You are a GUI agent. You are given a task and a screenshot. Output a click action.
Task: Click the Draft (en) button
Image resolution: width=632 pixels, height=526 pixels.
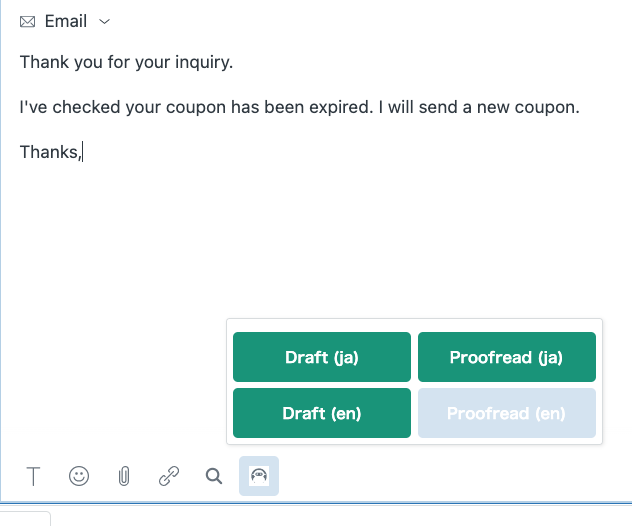[322, 413]
